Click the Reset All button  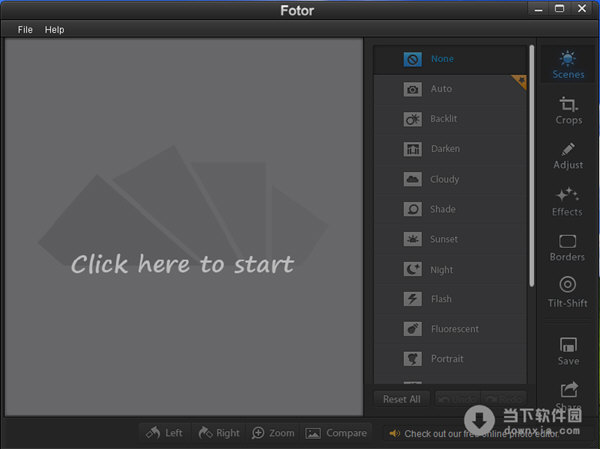(x=402, y=399)
